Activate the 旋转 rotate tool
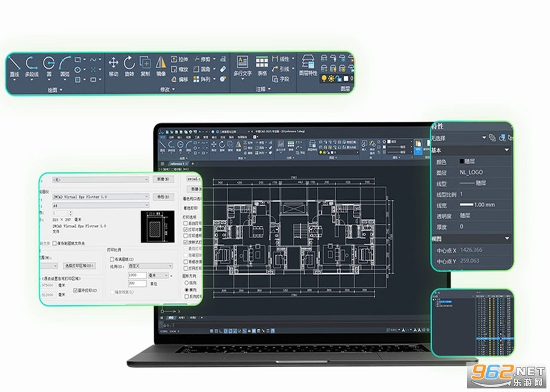Image resolution: width=550 pixels, height=392 pixels. pos(129,67)
